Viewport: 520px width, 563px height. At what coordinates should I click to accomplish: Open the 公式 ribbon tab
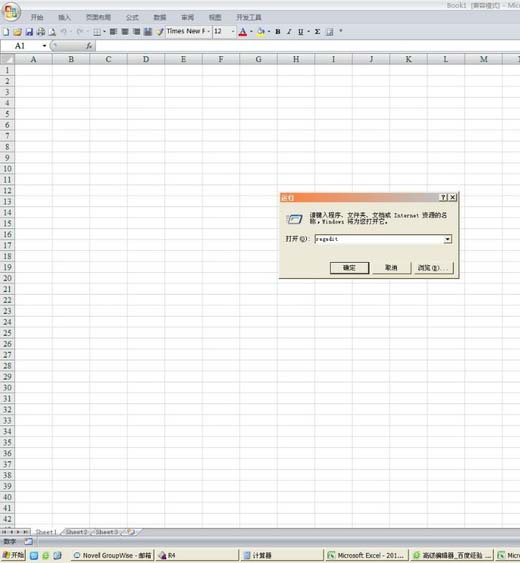pos(132,17)
